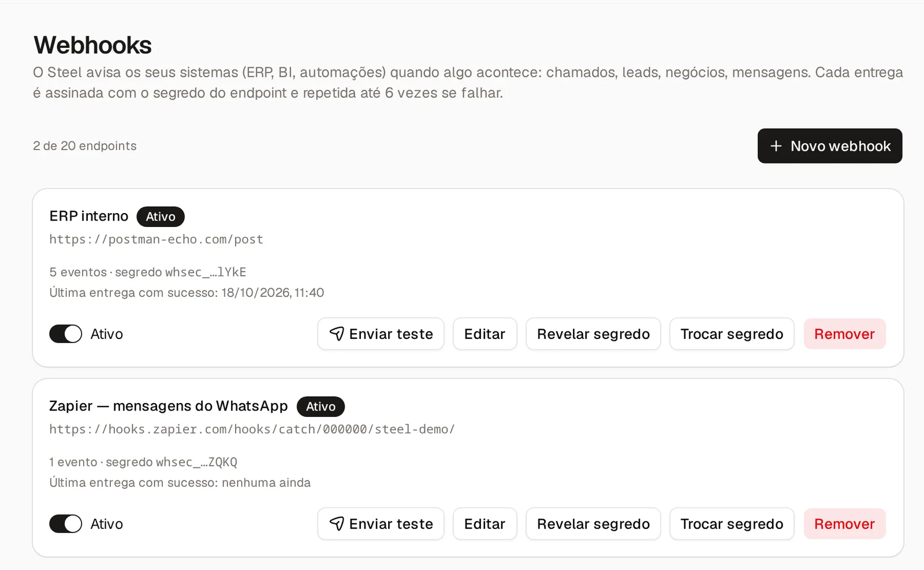
Task: Click the Webhooks page heading
Action: pos(92,45)
